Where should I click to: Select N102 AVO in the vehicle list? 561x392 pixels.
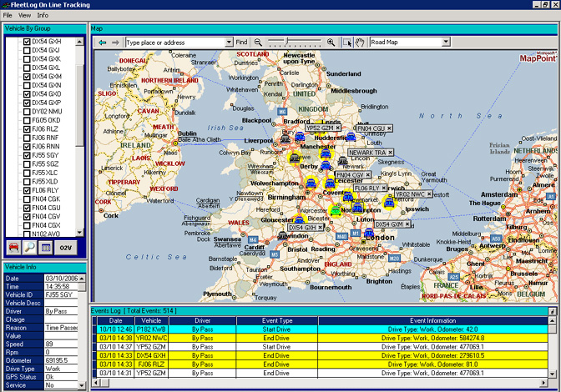pyautogui.click(x=46, y=234)
